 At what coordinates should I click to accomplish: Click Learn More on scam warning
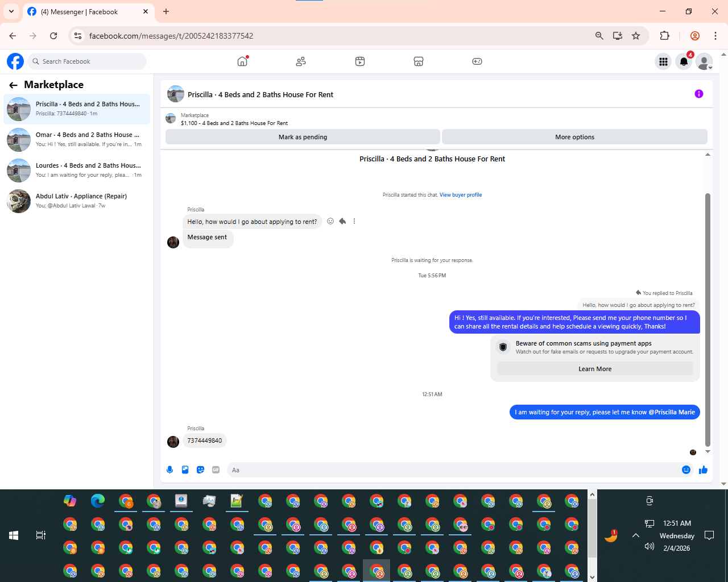[595, 369]
